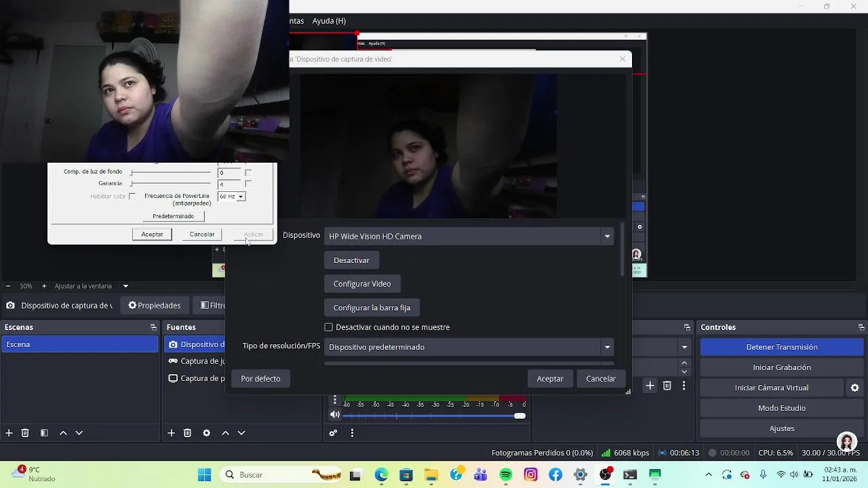Zoom out preview with minus icon
Viewport: 868px width, 488px height.
pos(8,286)
